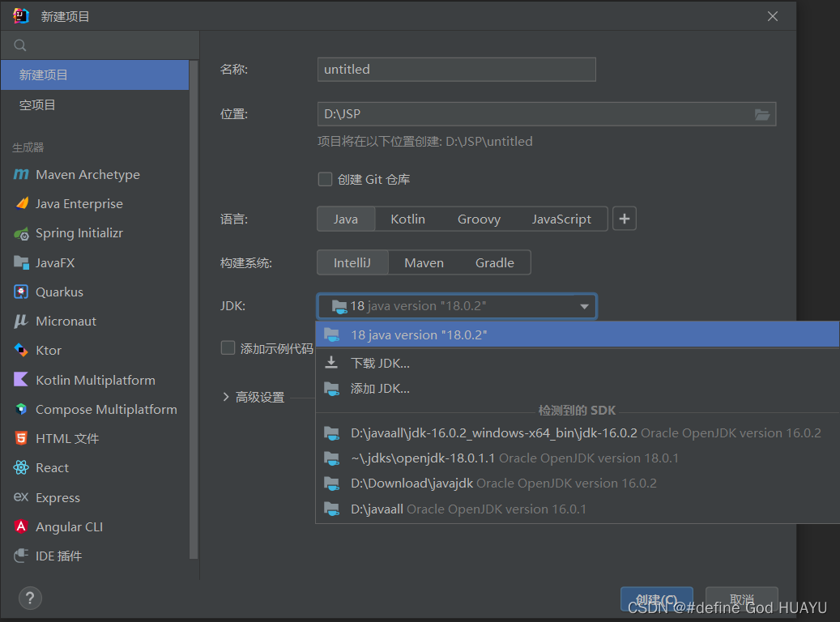Select 下载 JDK from the list
The height and width of the screenshot is (622, 840).
[x=379, y=363]
